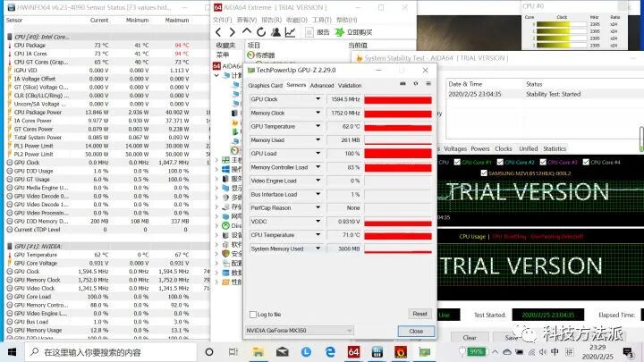Open the GPU-Z hamburger menu

[x=428, y=83]
